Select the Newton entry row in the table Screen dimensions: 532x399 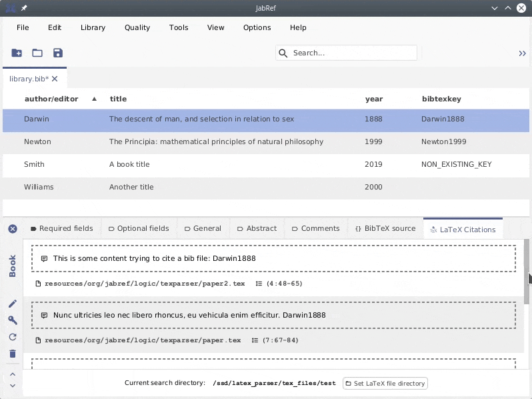click(x=266, y=141)
